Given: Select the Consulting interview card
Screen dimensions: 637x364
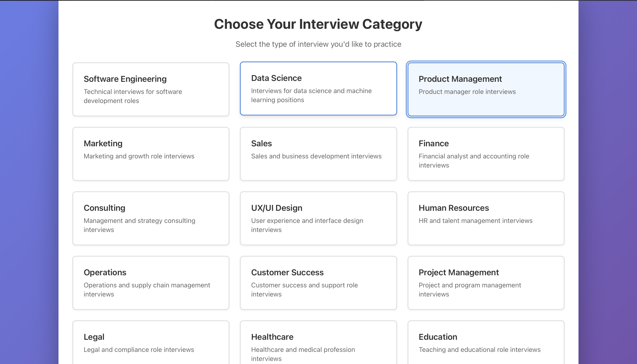Looking at the screenshot, I should pos(151,218).
